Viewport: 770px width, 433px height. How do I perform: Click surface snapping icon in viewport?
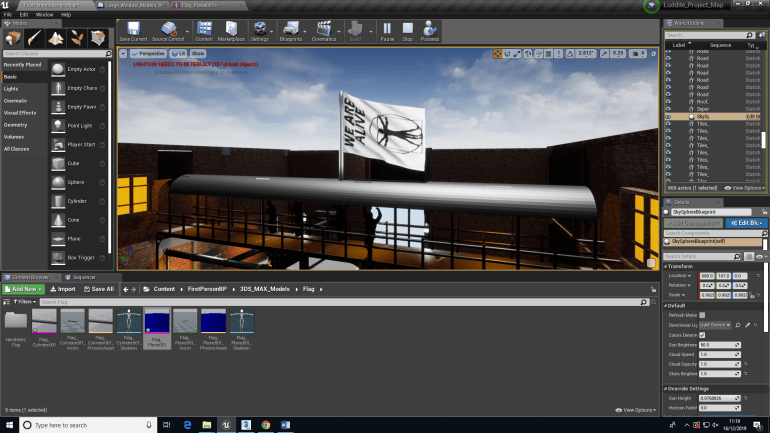click(539, 54)
